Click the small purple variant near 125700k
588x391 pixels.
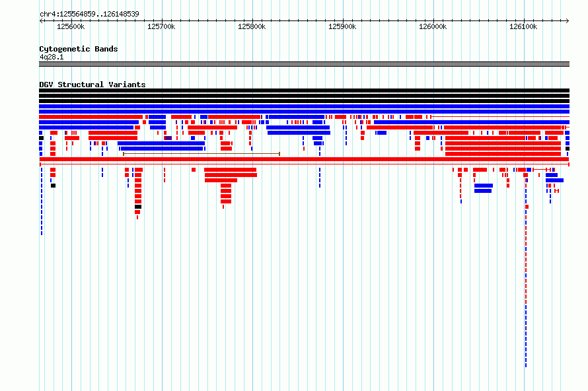[168, 138]
